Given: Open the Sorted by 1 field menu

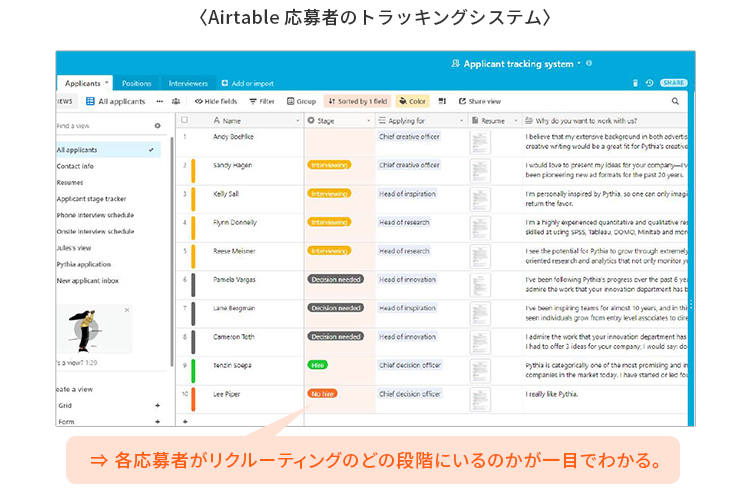Looking at the screenshot, I should (358, 101).
